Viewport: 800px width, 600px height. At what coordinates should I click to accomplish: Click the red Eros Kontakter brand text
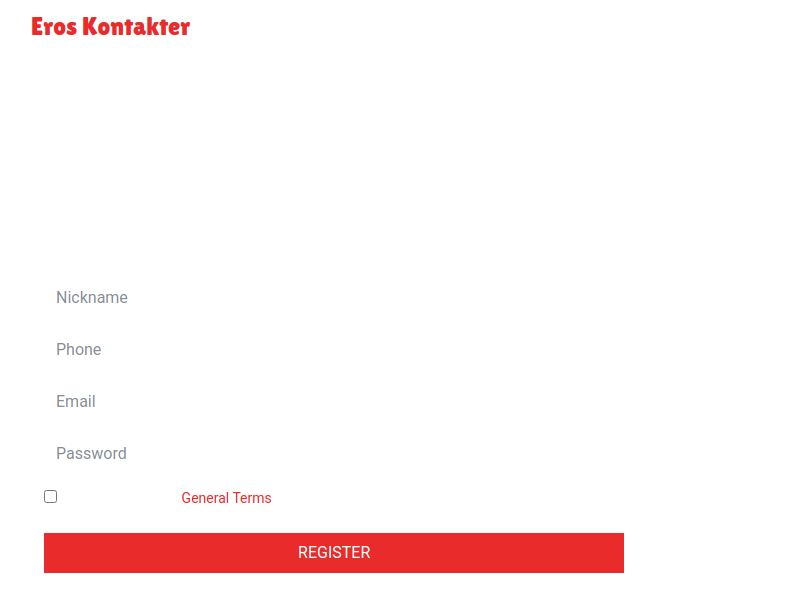pos(110,27)
